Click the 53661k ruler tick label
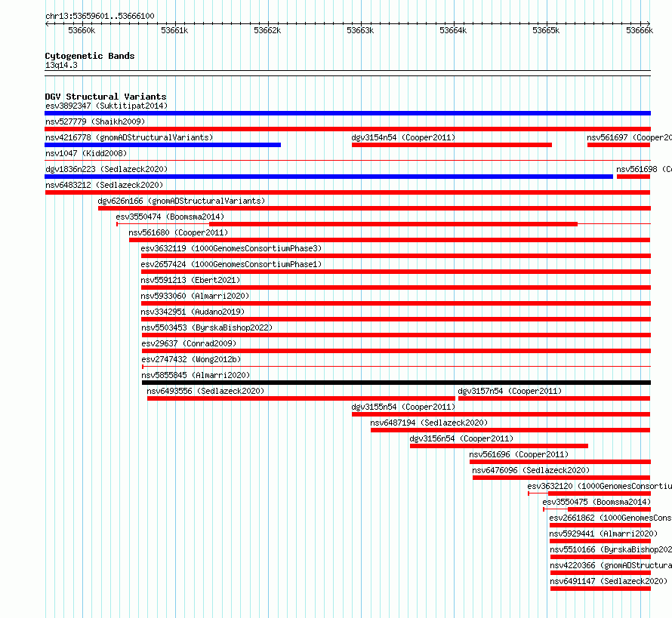Viewport: 672px width, 618px height. pos(174,30)
